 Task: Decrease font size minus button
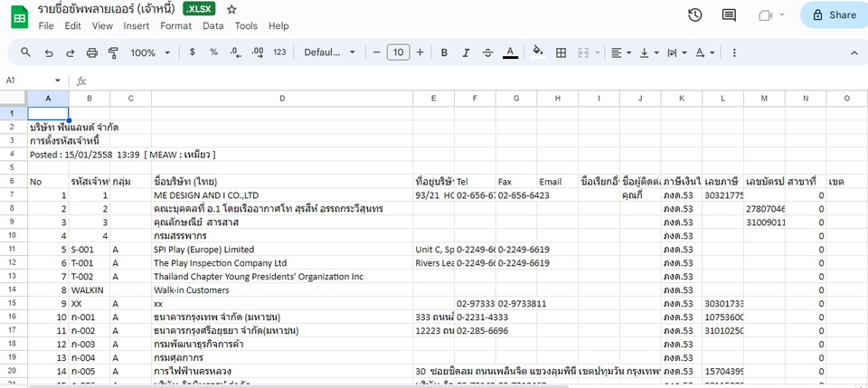(x=377, y=52)
